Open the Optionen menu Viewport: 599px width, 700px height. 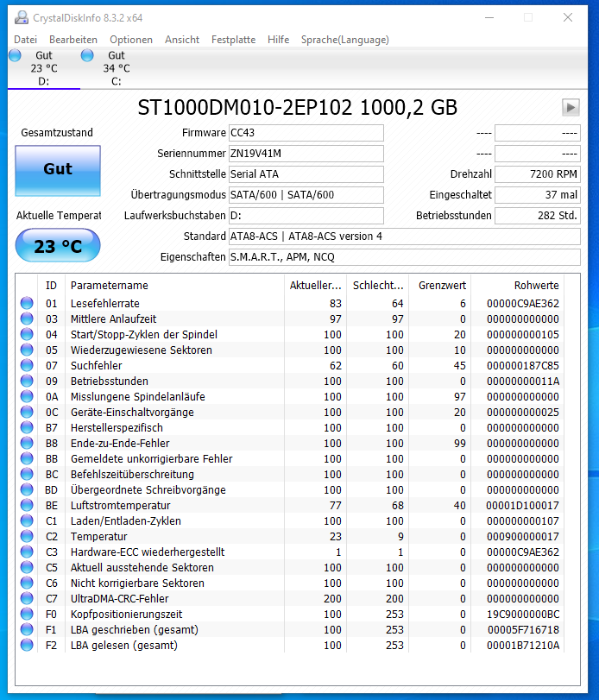(x=131, y=40)
